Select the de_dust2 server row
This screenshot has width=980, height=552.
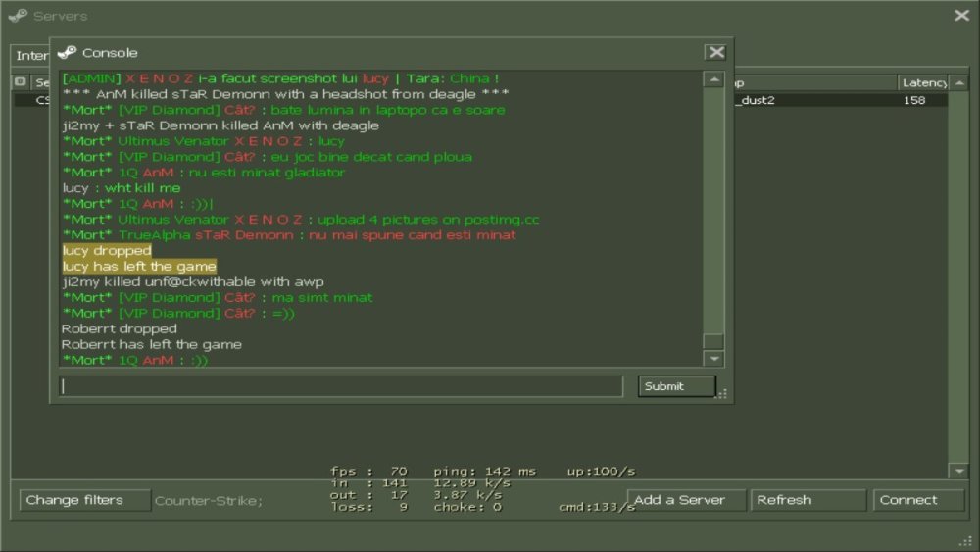click(841, 100)
